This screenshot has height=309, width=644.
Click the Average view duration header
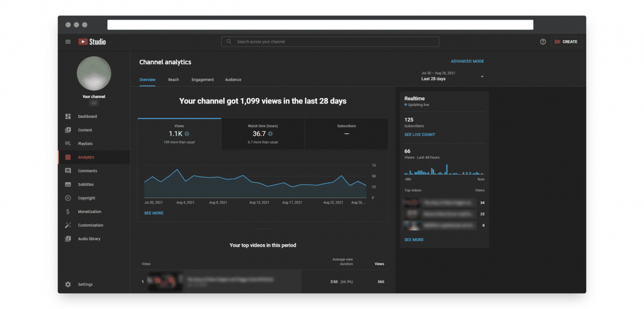click(342, 261)
